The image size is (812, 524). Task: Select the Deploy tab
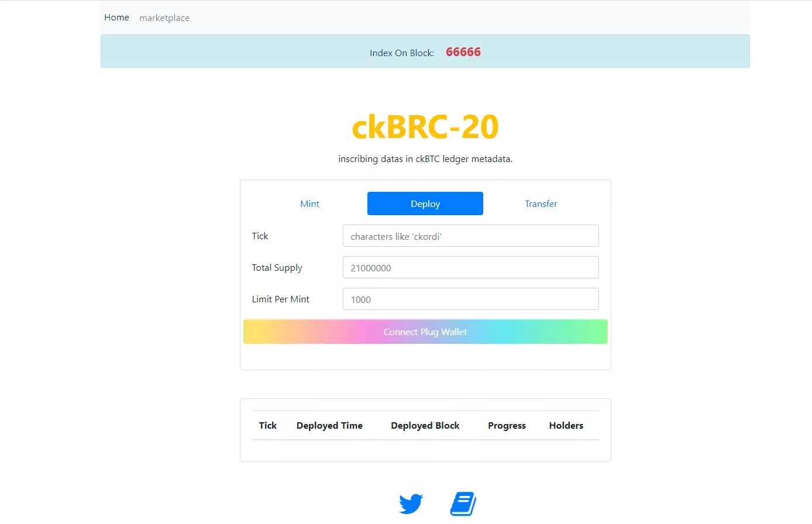[x=425, y=204]
